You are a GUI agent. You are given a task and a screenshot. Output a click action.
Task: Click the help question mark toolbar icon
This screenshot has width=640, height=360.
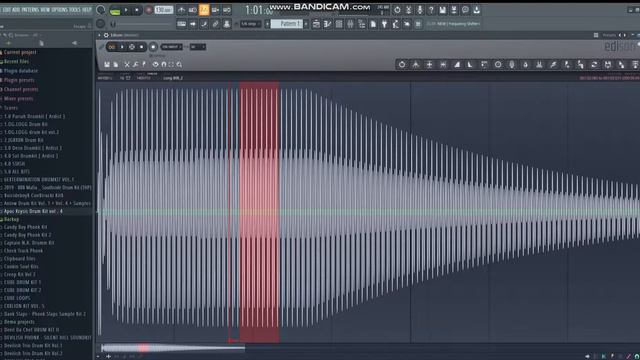(x=431, y=10)
